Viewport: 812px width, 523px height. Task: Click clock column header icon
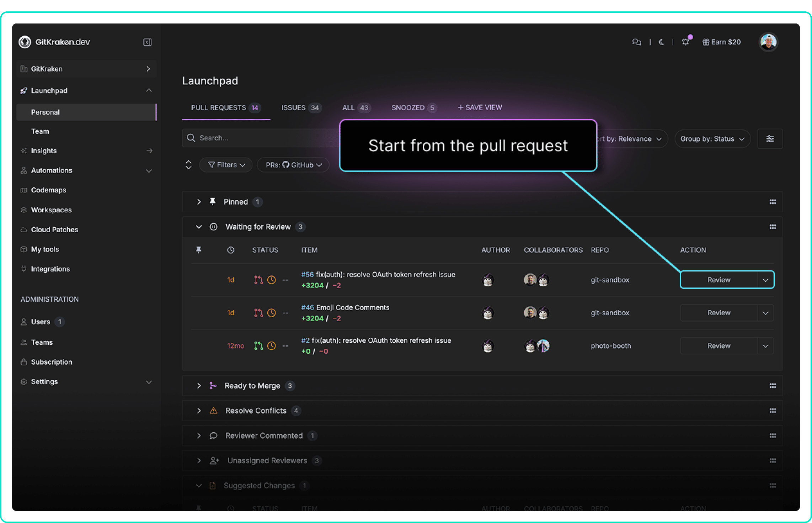(x=231, y=250)
